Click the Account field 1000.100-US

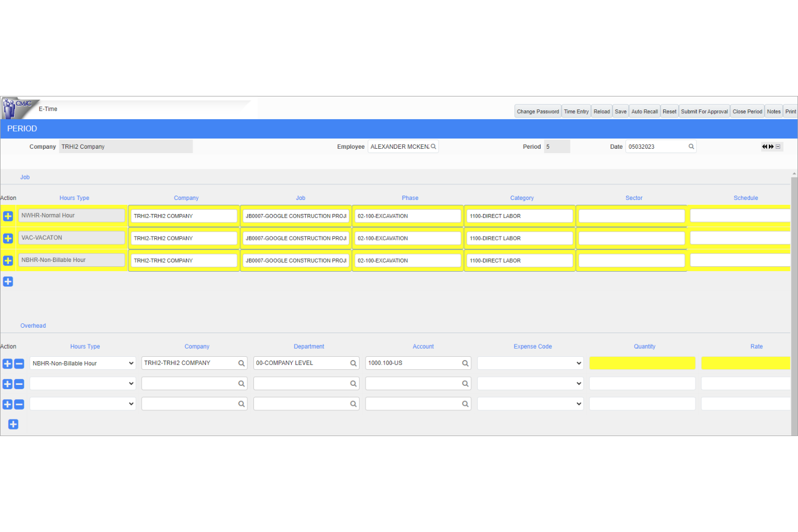pyautogui.click(x=418, y=363)
